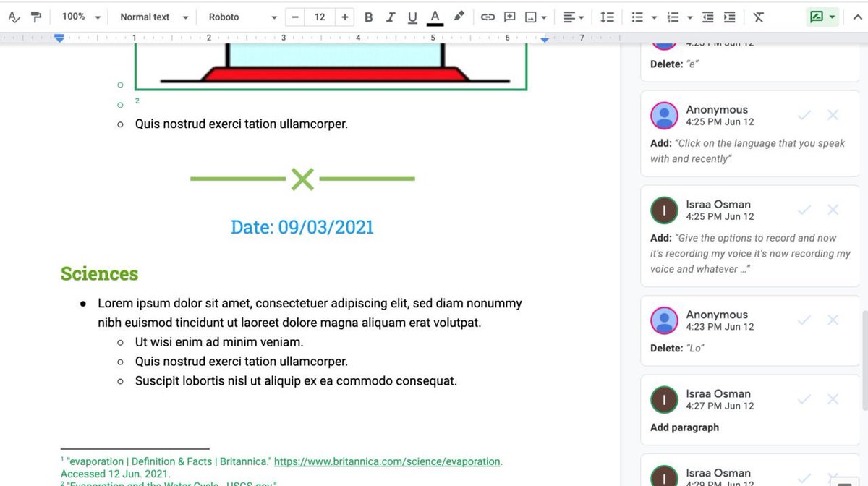The width and height of the screenshot is (868, 486).
Task: Accept Anonymous 4:25 PM suggestion
Action: [x=804, y=115]
